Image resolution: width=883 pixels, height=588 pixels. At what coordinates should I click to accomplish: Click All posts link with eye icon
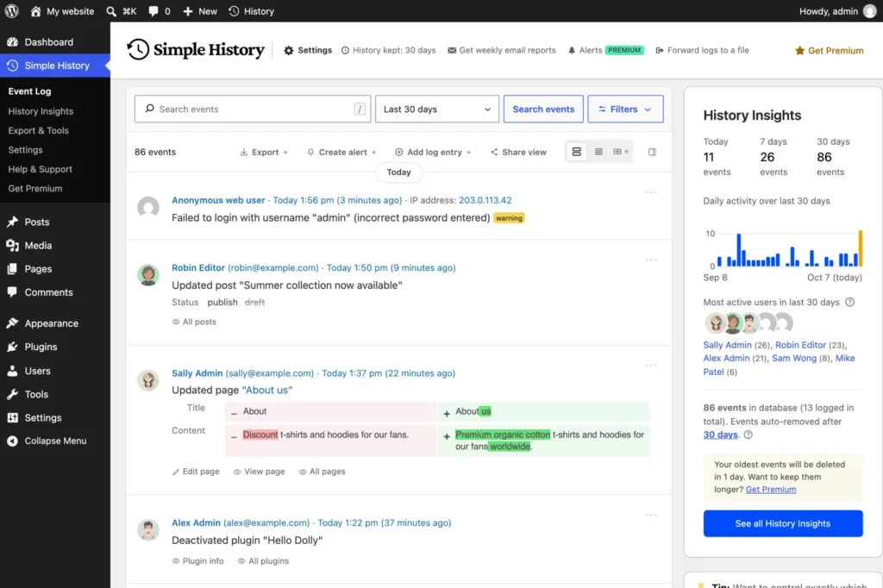coord(194,322)
